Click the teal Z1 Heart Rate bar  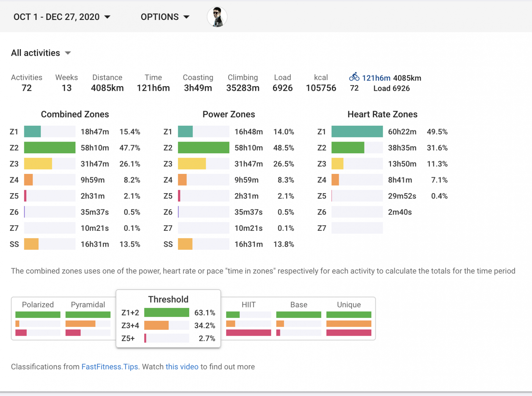pyautogui.click(x=357, y=132)
